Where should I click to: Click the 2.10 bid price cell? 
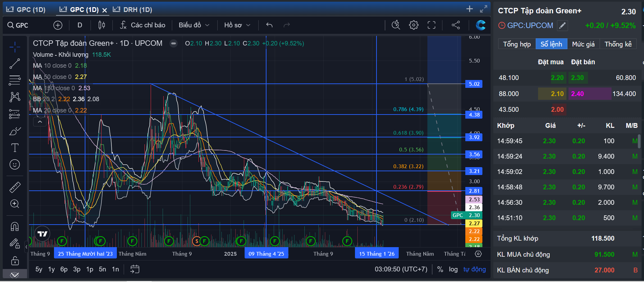[552, 94]
